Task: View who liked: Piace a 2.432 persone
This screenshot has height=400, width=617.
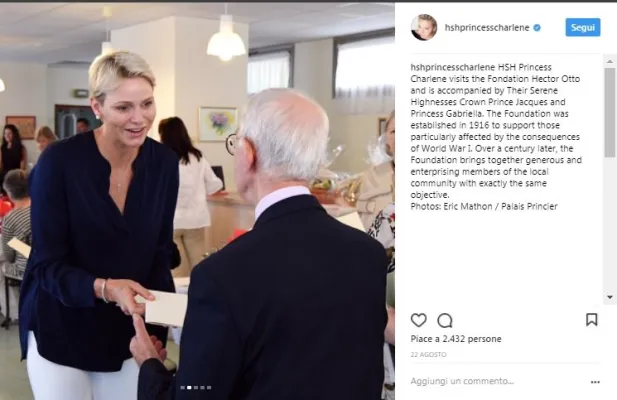Action: [456, 339]
